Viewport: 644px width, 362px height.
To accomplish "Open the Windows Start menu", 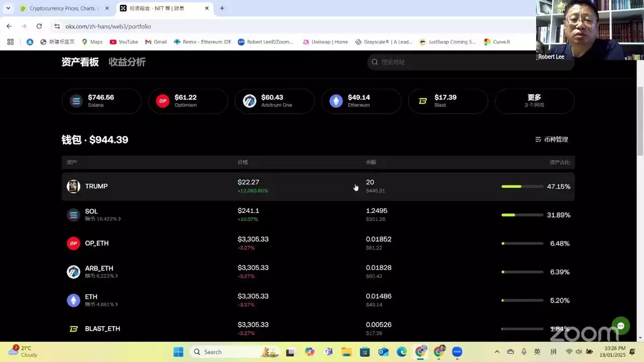I will [178, 352].
